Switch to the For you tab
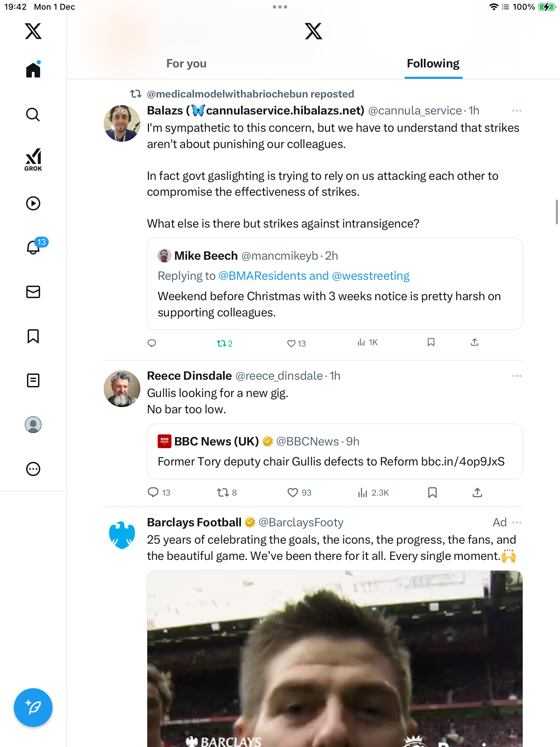The height and width of the screenshot is (747, 560). [x=186, y=64]
